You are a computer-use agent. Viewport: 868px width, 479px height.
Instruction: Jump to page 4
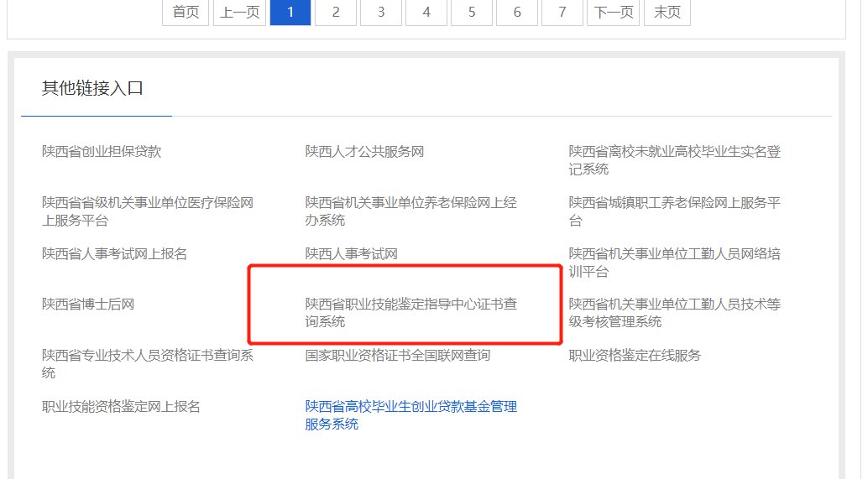pos(426,12)
